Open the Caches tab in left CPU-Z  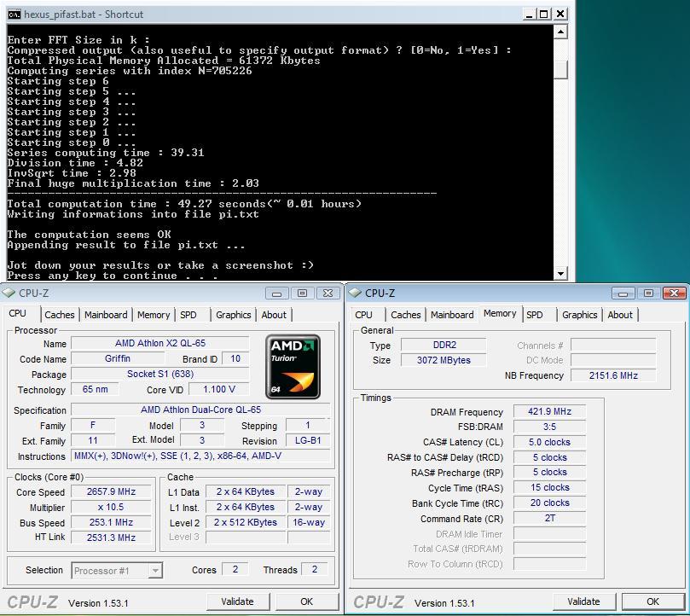coord(60,315)
